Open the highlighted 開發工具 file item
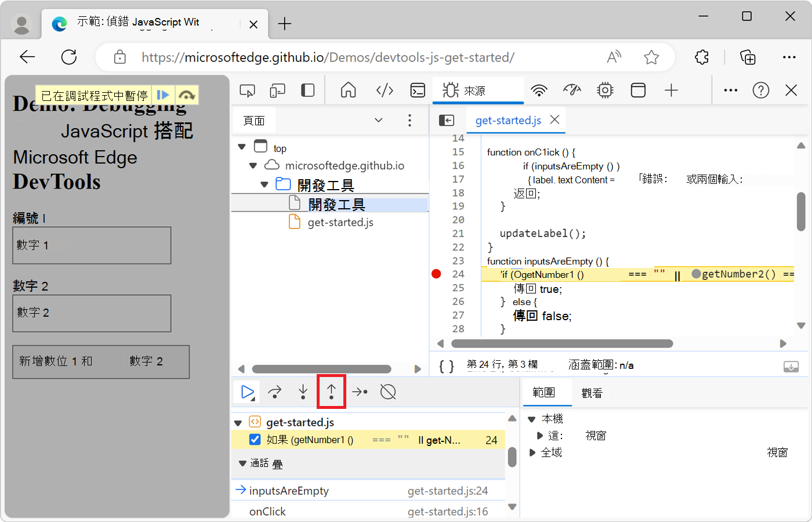The image size is (812, 522). (x=336, y=204)
